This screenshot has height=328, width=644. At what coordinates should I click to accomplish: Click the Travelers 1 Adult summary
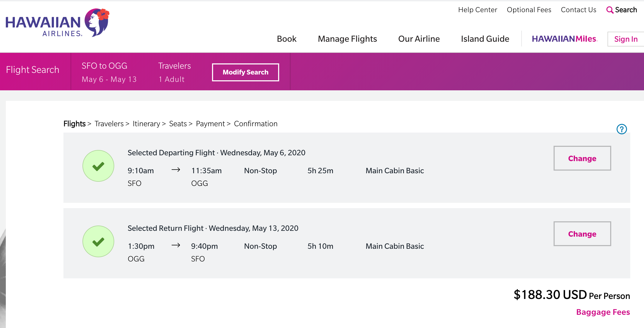[x=174, y=72]
